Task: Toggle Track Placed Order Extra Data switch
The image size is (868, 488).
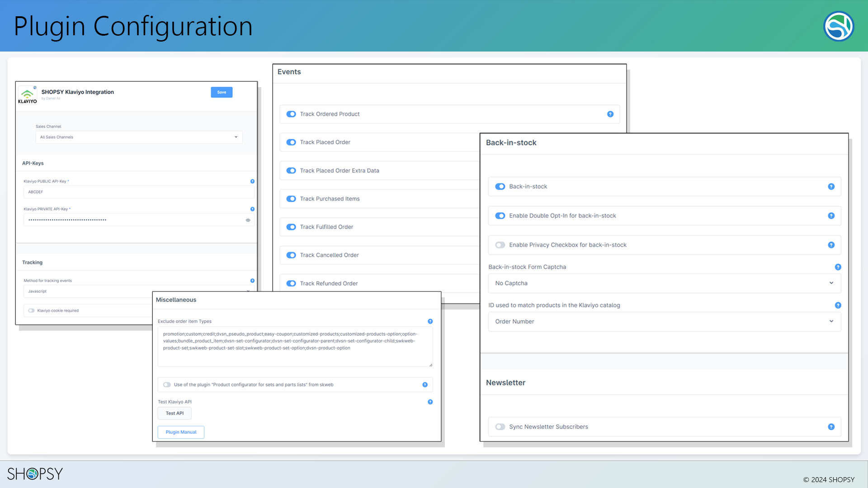Action: [x=291, y=171]
